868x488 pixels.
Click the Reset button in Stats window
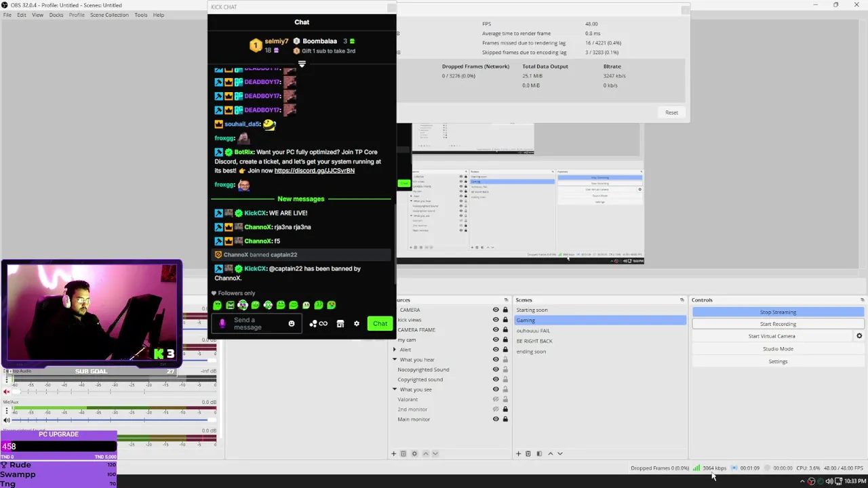(671, 113)
